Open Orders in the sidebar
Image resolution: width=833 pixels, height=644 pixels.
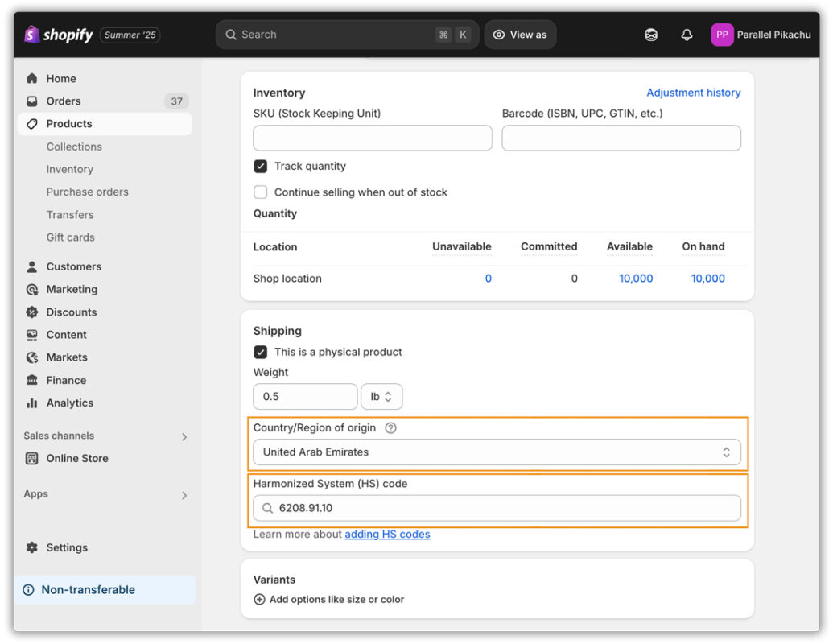64,101
